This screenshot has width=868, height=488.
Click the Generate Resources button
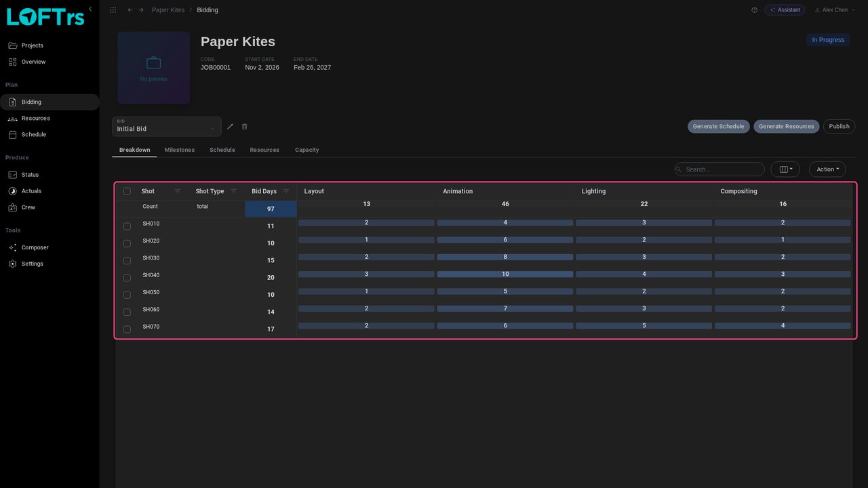(x=787, y=127)
